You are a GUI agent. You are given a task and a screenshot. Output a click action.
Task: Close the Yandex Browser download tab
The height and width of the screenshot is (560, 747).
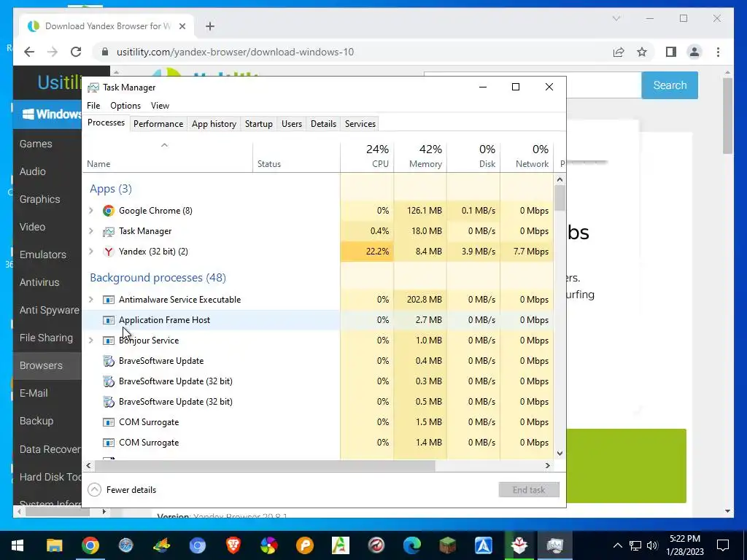tap(182, 26)
